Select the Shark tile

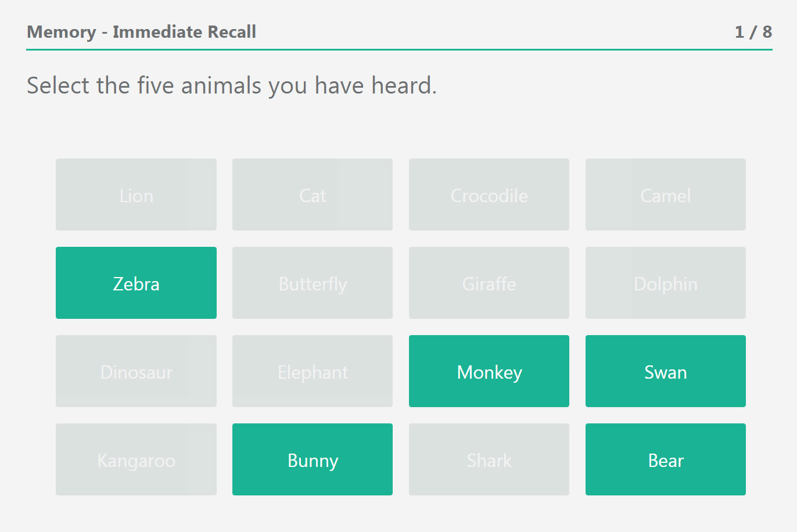pos(489,459)
